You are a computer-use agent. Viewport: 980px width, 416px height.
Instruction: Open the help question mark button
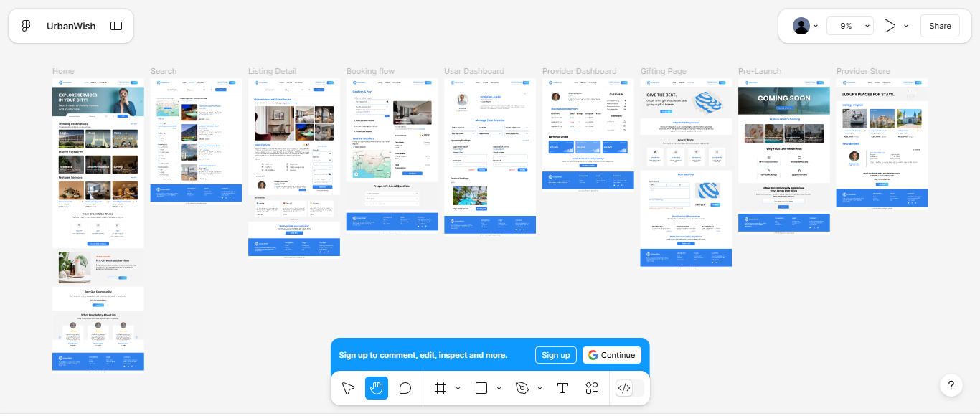(951, 385)
